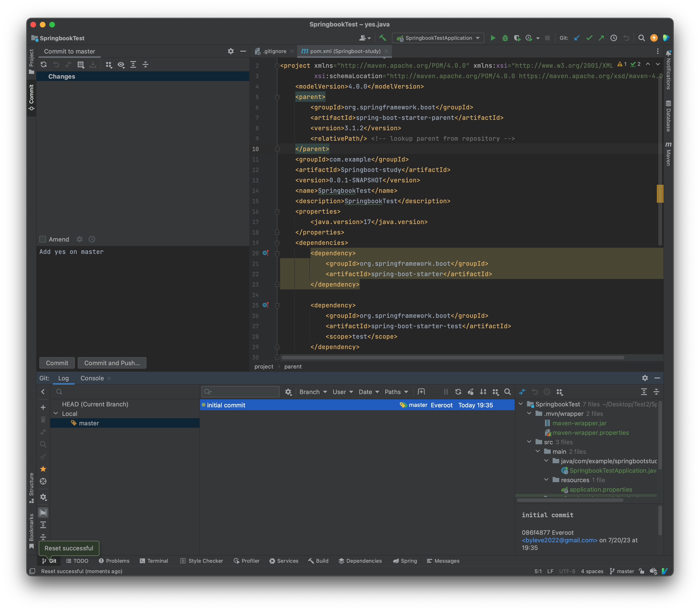This screenshot has height=611, width=700.
Task: Refresh changes in Commit panel
Action: pos(44,64)
